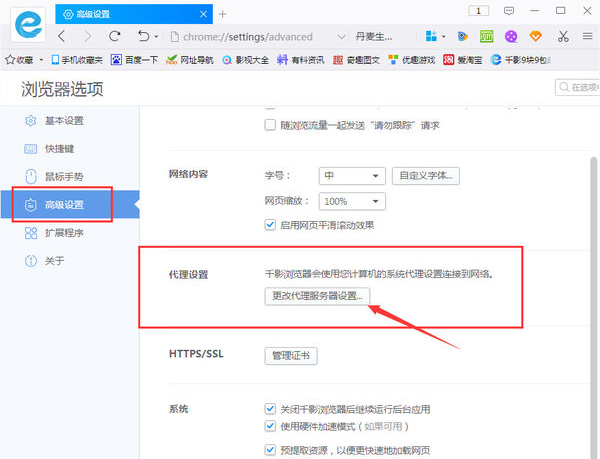The height and width of the screenshot is (459, 600).
Task: Open the 字号 font size dropdown
Action: click(351, 175)
